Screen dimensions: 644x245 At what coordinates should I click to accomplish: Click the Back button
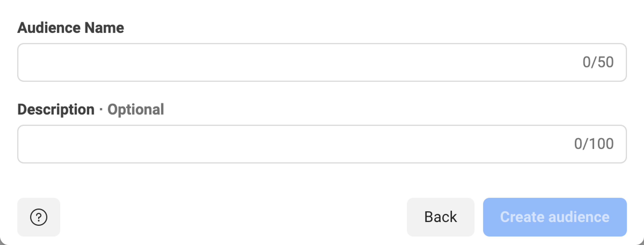coord(441,217)
